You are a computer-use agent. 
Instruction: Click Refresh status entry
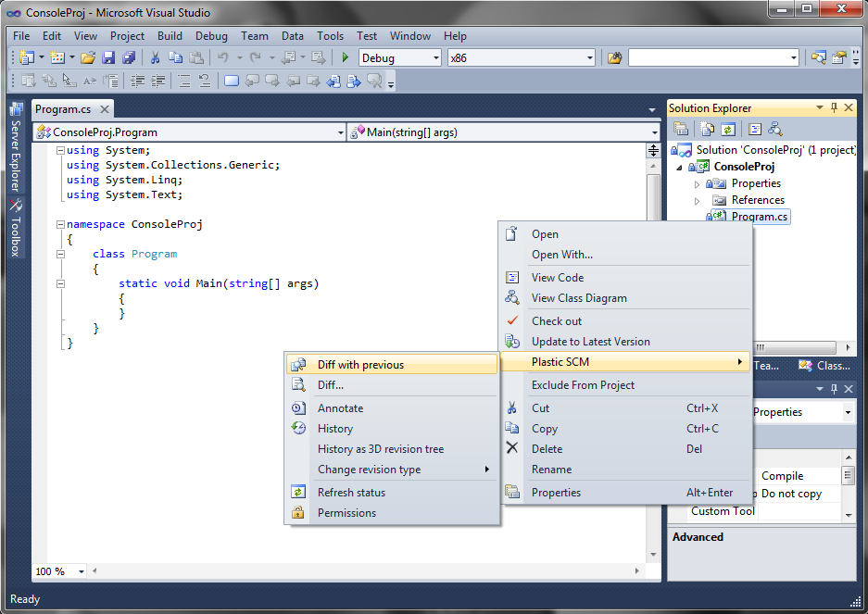[392, 492]
